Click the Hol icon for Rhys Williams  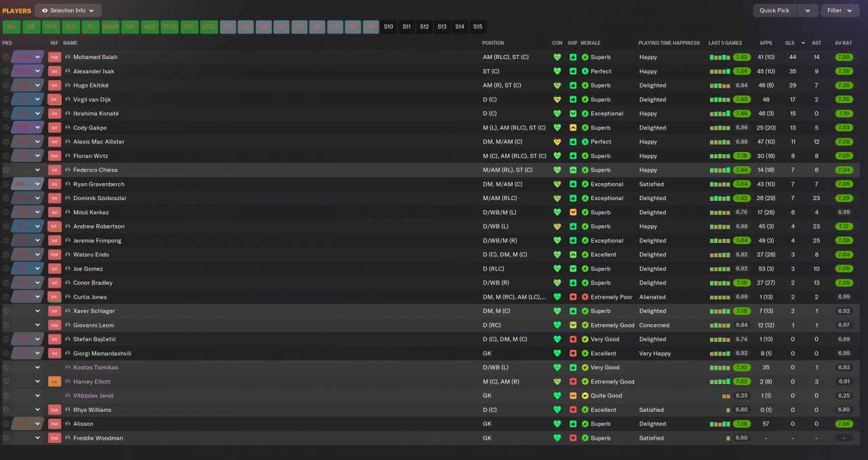pyautogui.click(x=54, y=410)
